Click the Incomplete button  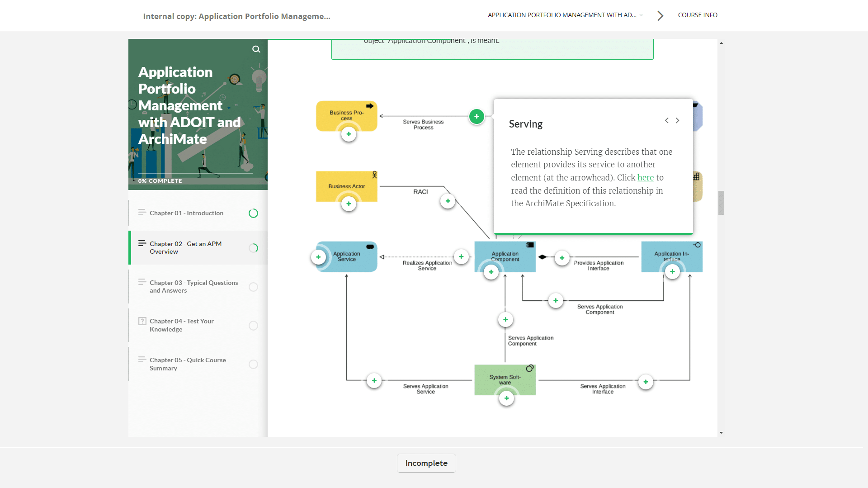pyautogui.click(x=426, y=463)
